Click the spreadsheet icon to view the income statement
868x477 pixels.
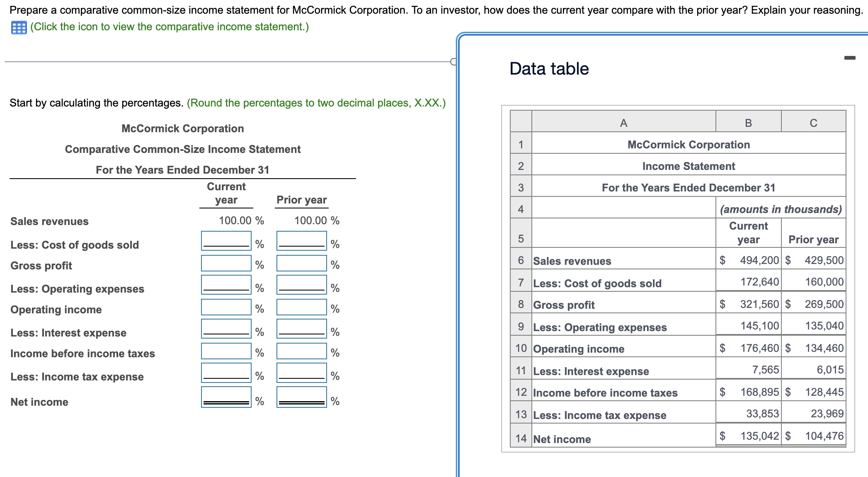tap(18, 27)
